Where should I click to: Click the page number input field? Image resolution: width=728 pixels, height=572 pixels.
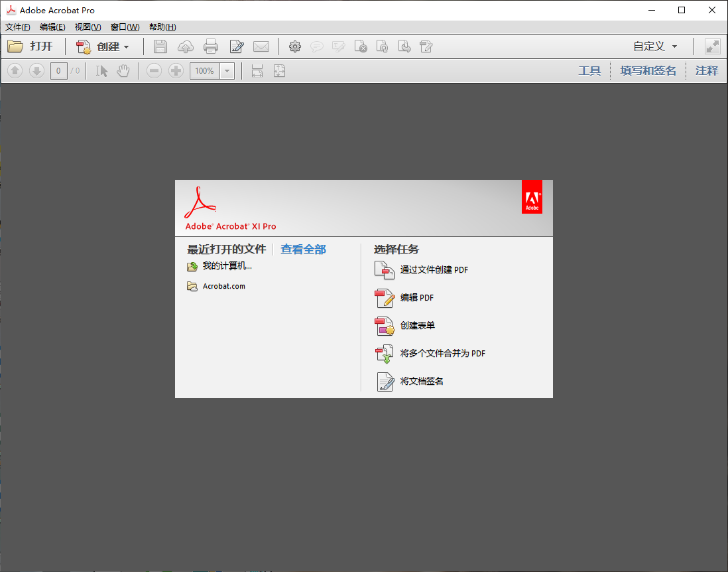[x=58, y=71]
